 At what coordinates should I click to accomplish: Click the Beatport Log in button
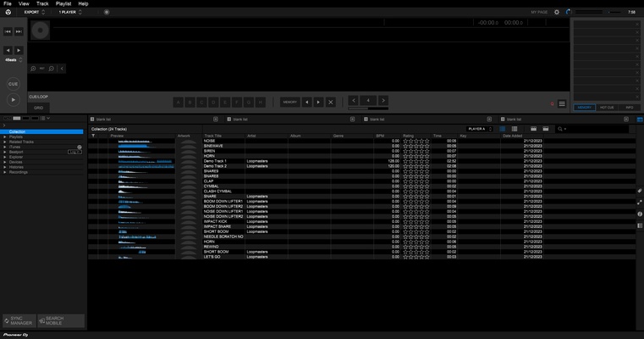pyautogui.click(x=74, y=152)
